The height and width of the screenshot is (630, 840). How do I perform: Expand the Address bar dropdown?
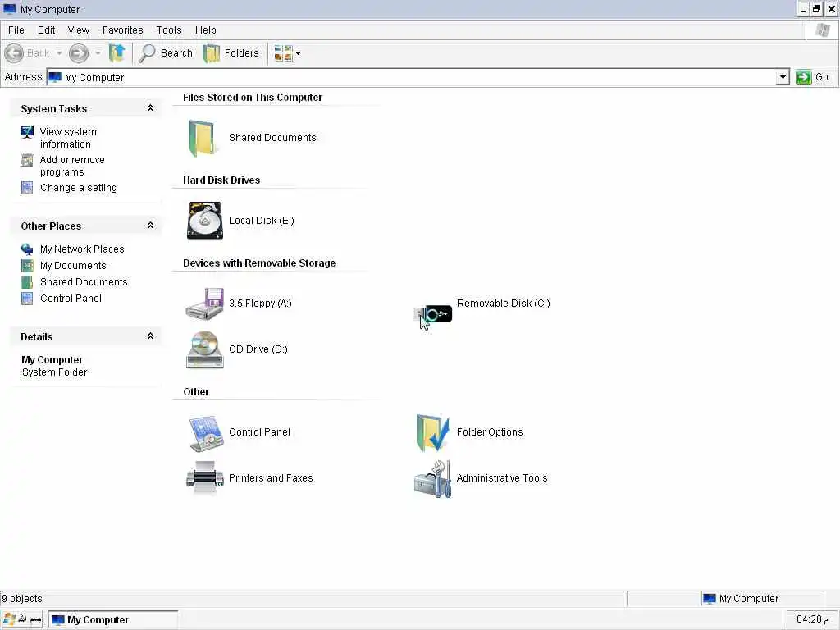(783, 78)
